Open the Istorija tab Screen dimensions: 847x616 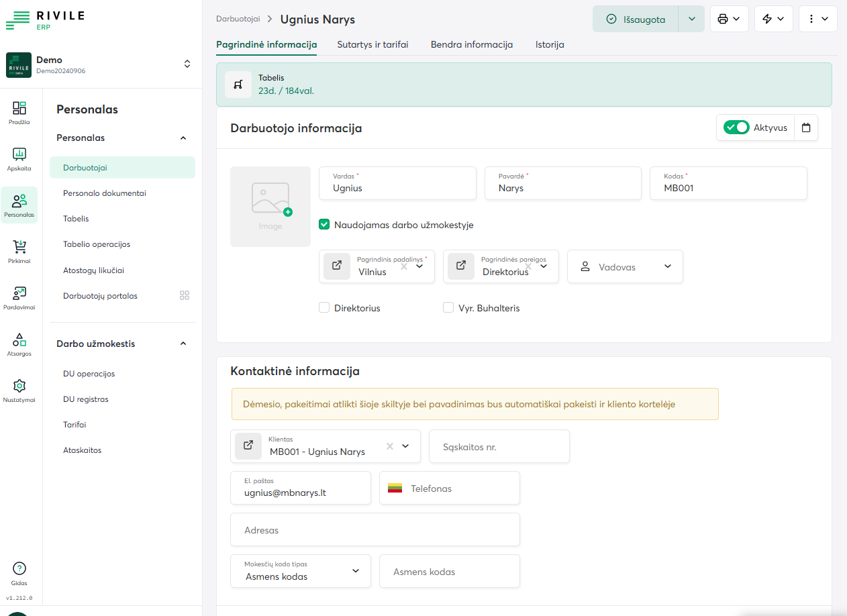(x=549, y=44)
